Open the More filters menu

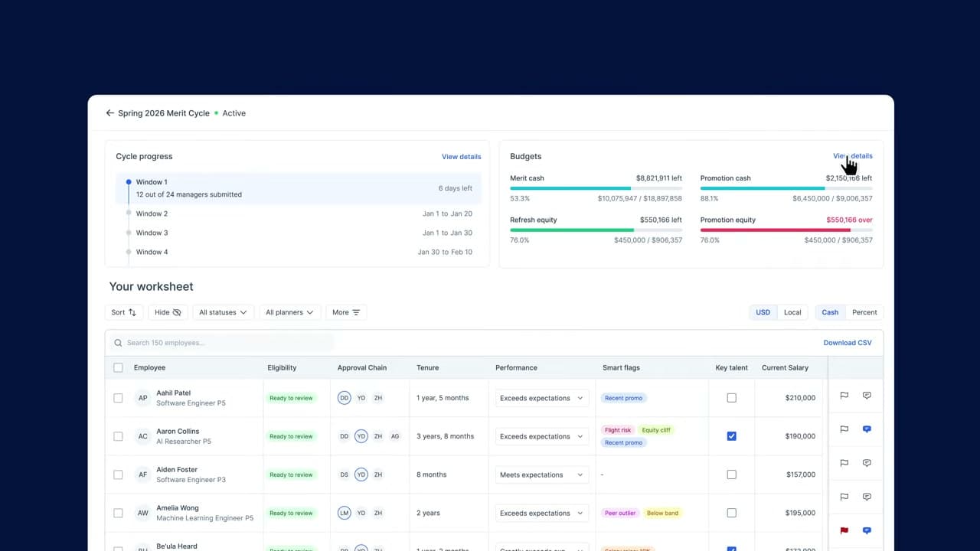(346, 312)
